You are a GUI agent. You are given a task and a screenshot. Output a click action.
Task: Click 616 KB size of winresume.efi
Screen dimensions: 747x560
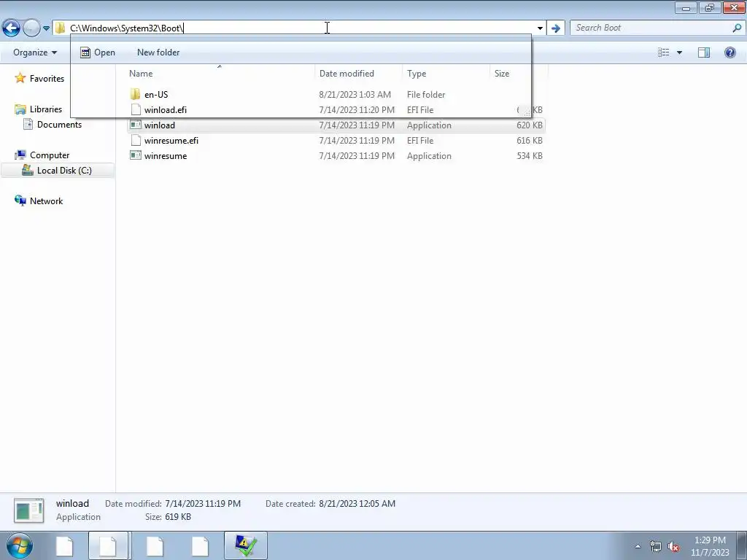[x=530, y=141]
